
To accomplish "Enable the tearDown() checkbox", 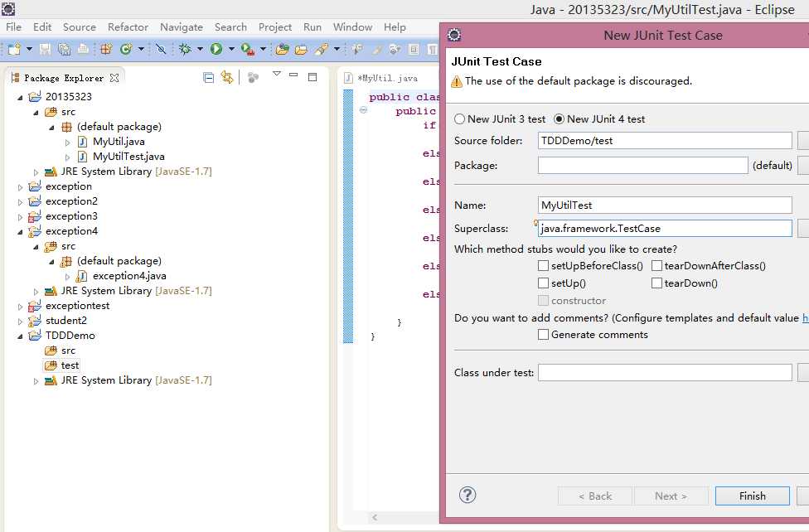I will [x=656, y=283].
